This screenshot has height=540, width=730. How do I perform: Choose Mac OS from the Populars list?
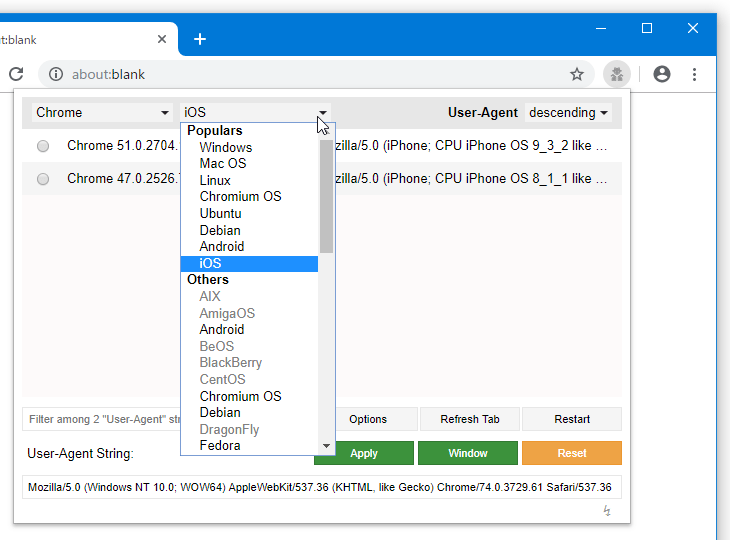[x=249, y=164]
